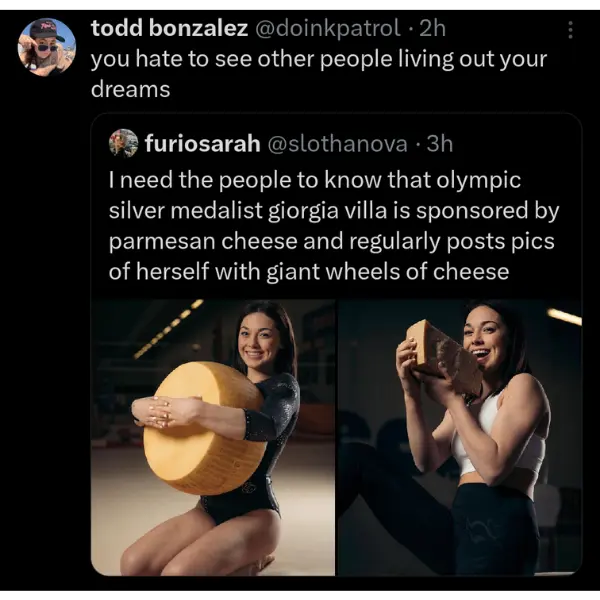
Task: Open the @doinkpatrol handle link
Action: 329,29
